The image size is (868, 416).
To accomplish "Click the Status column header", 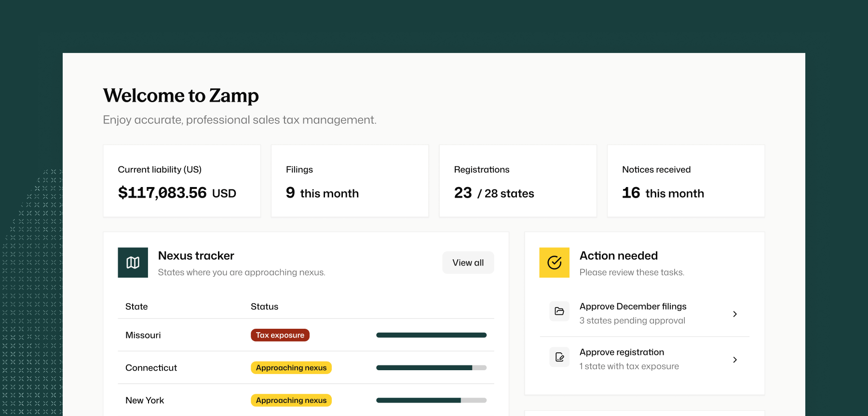I will pyautogui.click(x=264, y=307).
